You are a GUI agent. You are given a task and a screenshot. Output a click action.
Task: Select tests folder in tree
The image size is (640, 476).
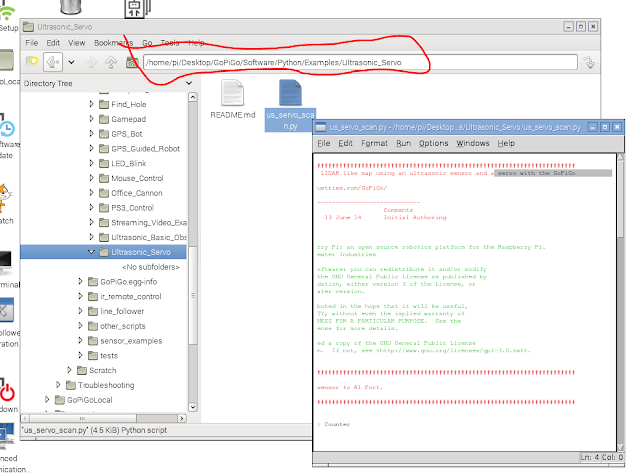(109, 356)
